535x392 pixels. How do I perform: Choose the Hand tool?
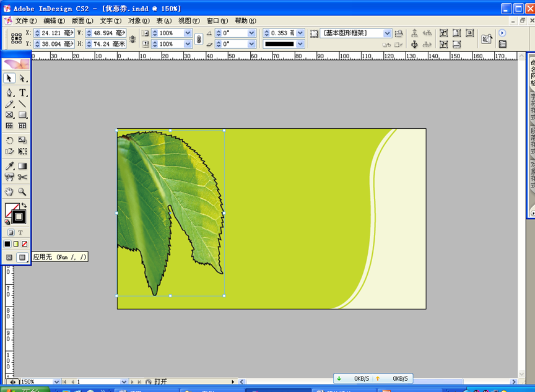coord(9,192)
